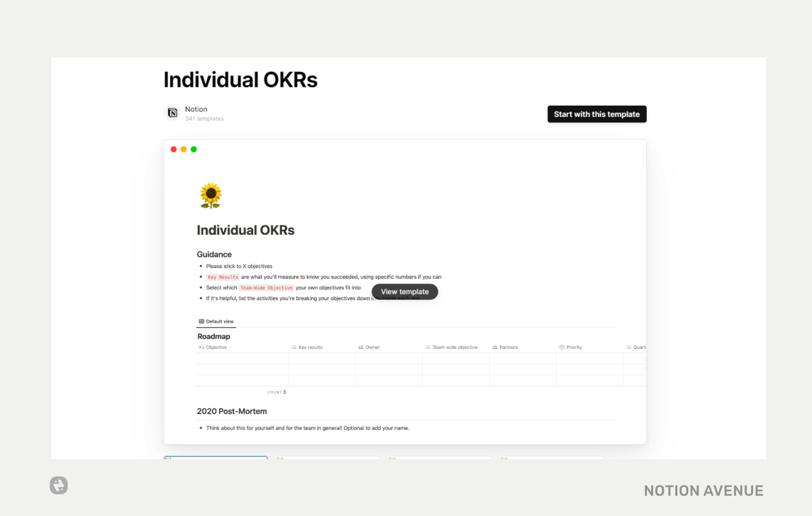
Task: Expand the COUNT 3 calculation
Action: tap(277, 392)
